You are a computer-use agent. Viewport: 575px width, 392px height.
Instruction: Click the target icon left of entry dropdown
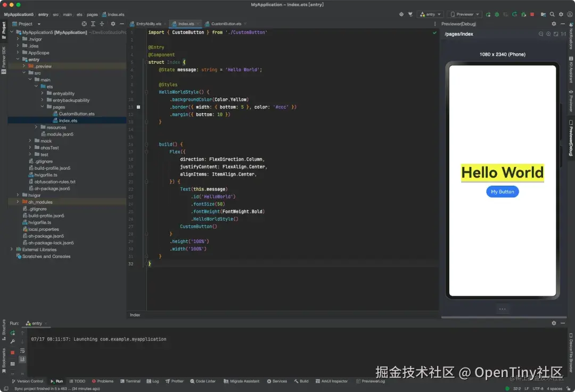pos(401,14)
